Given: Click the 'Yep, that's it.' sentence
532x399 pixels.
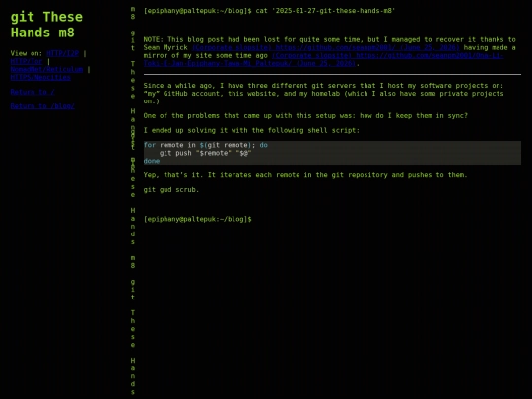Looking at the screenshot, I should tap(305, 175).
